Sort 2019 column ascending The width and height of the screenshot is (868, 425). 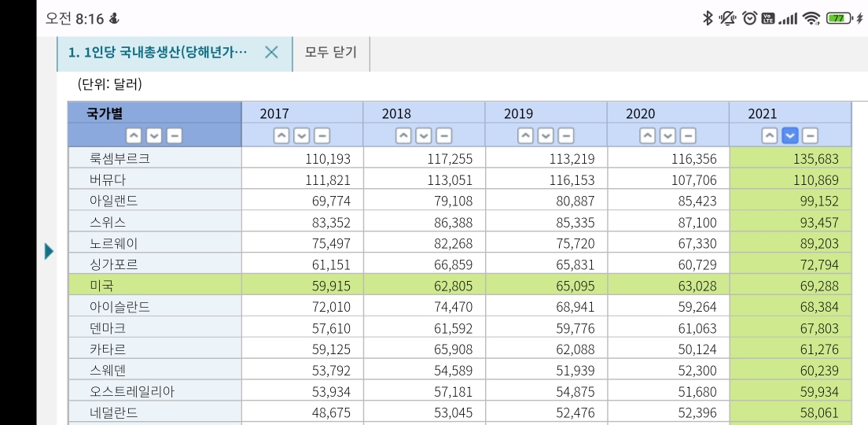pos(526,135)
